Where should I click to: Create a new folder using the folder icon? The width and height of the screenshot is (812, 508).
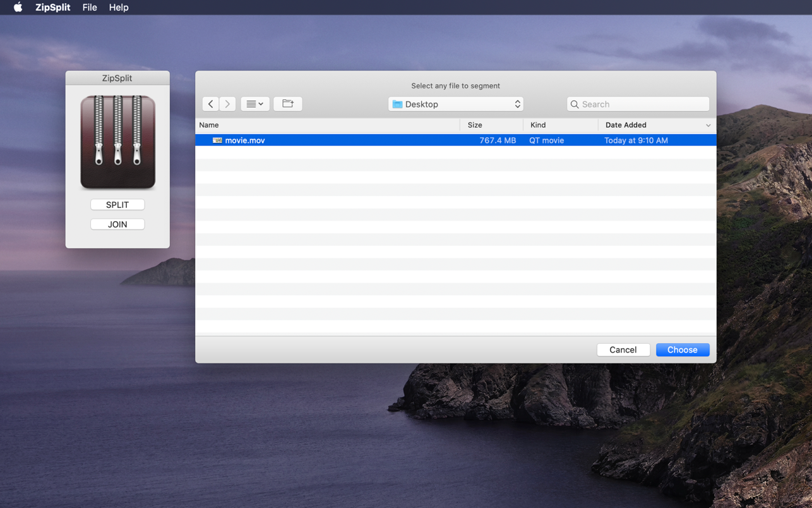point(288,104)
